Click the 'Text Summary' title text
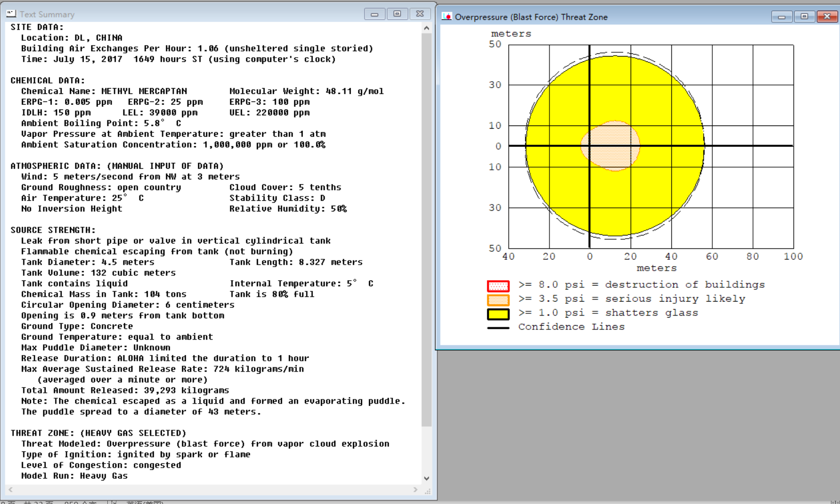 click(x=47, y=14)
